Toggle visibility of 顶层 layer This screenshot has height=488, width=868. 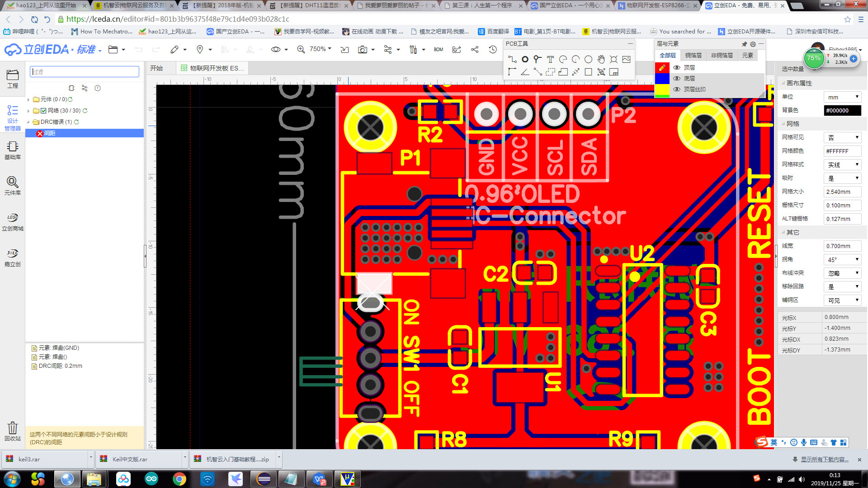(677, 67)
